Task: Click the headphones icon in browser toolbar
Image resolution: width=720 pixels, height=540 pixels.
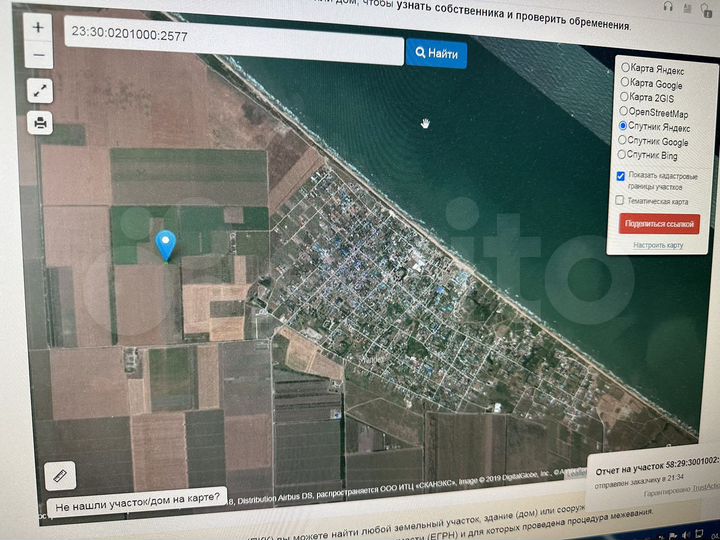Action: (x=669, y=6)
